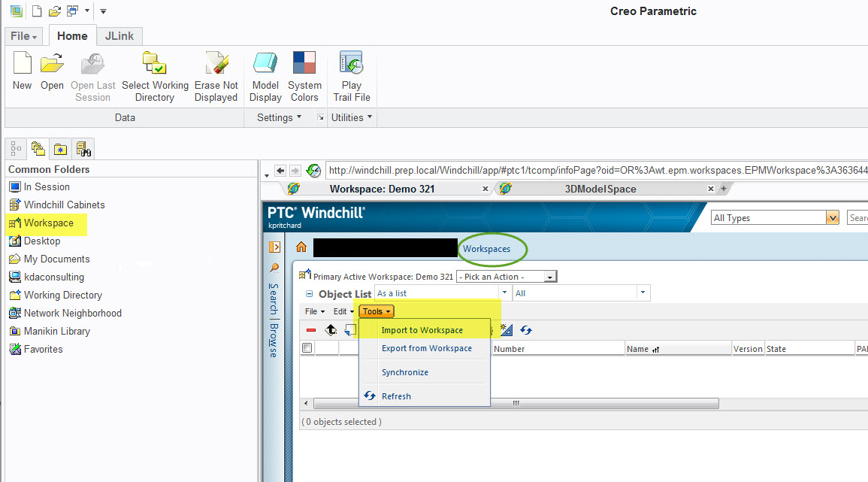868x482 pixels.
Task: Select Synchronize menu item
Action: [x=404, y=372]
